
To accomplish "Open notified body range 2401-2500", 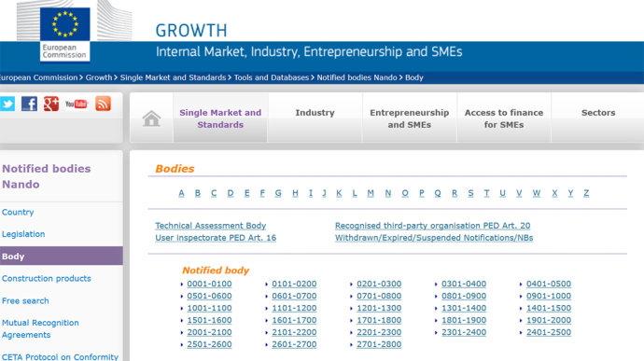I will [549, 332].
